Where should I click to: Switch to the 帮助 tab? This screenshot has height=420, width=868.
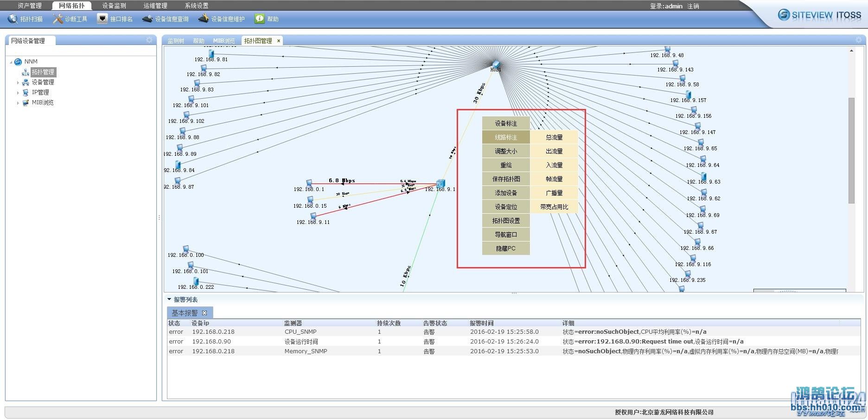pyautogui.click(x=198, y=41)
